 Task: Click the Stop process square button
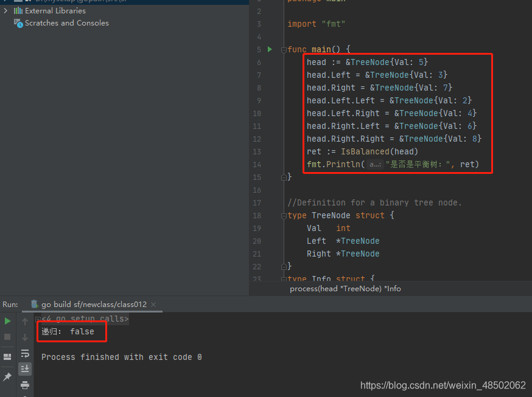pos(7,337)
